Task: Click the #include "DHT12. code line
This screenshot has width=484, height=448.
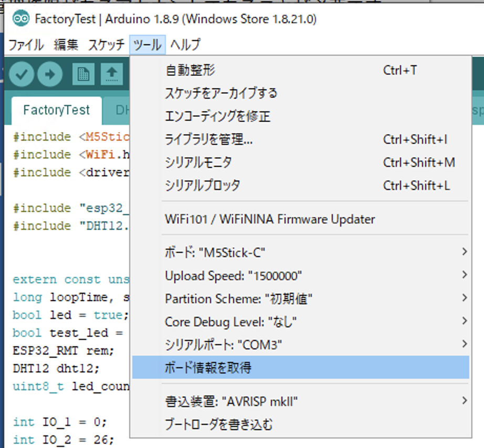Action: pos(71,226)
